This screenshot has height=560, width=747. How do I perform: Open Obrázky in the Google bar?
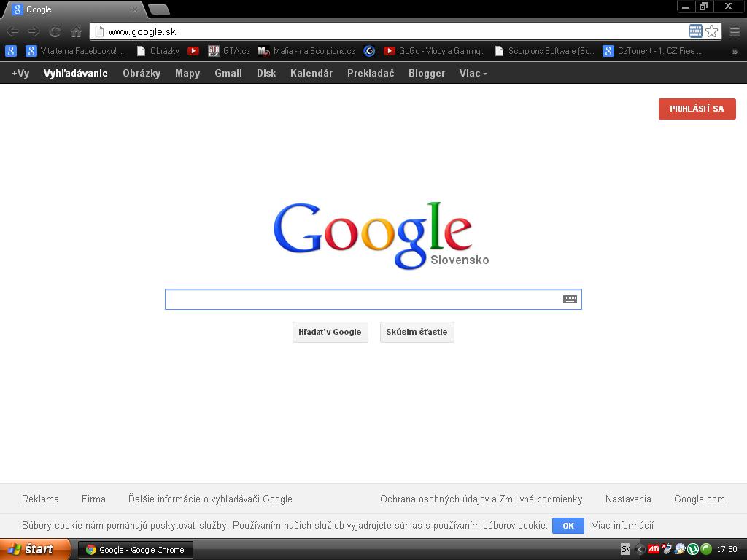pos(142,74)
